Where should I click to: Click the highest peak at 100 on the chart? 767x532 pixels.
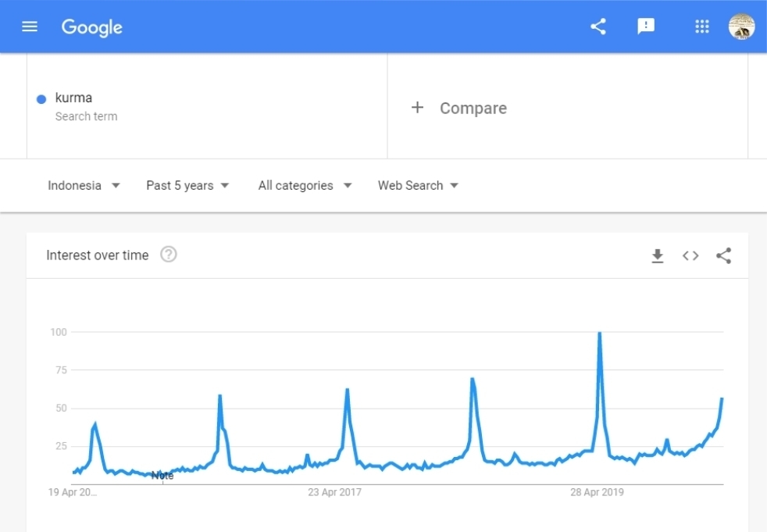point(599,334)
